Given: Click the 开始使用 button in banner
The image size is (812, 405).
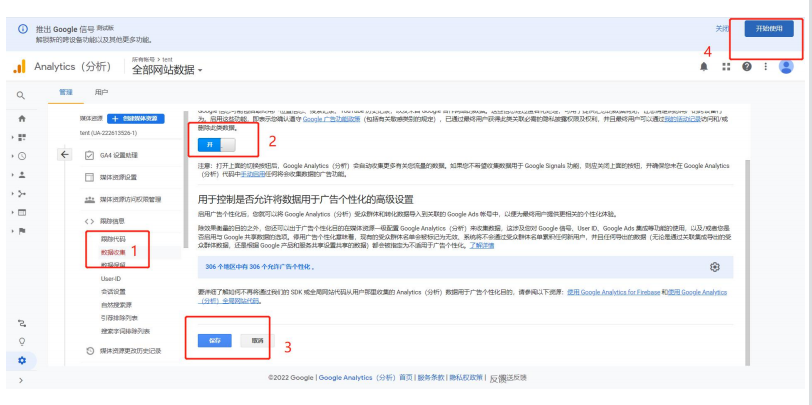Looking at the screenshot, I should tap(769, 28).
